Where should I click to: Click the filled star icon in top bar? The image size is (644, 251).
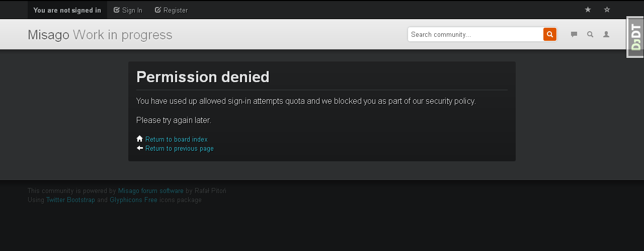pyautogui.click(x=588, y=10)
